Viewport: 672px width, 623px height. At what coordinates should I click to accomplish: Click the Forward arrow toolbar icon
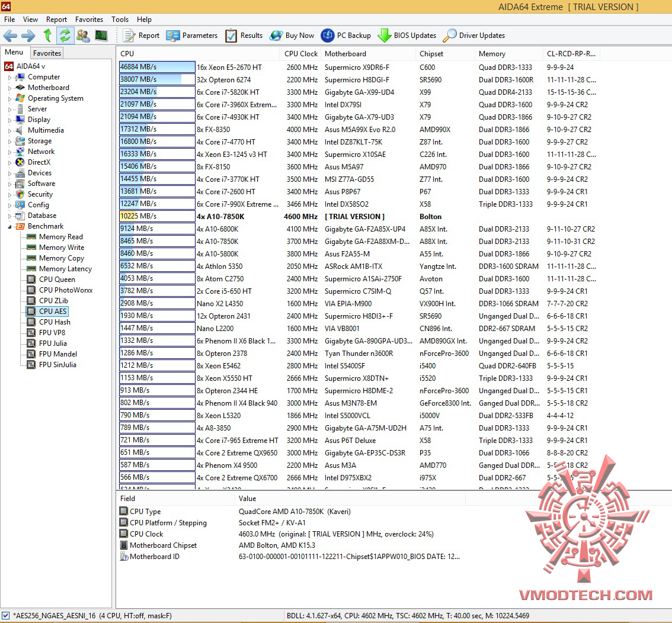(x=28, y=36)
